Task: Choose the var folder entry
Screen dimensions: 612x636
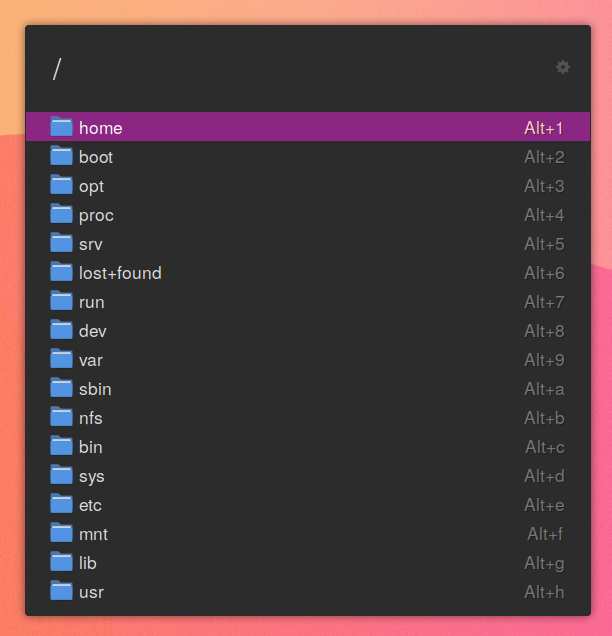Action: point(308,360)
